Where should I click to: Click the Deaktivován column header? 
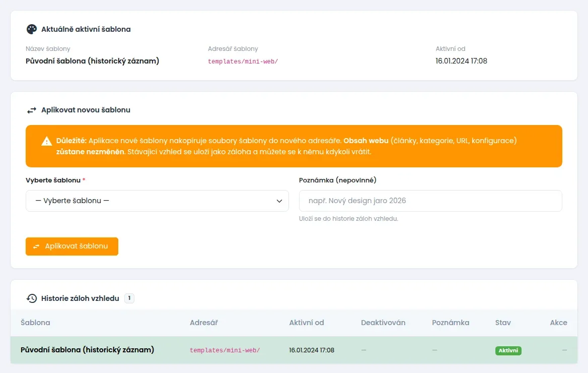pyautogui.click(x=383, y=323)
